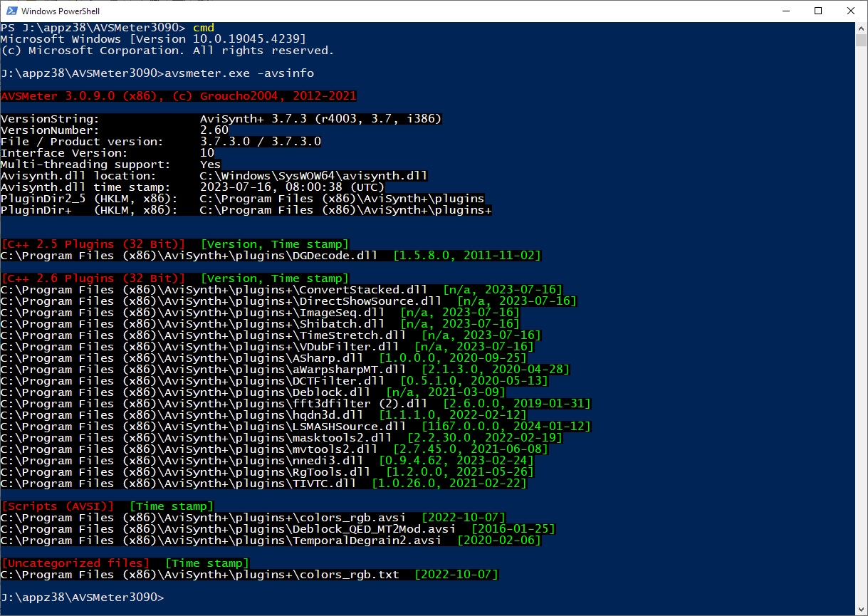This screenshot has width=868, height=616.
Task: Click the scrollbar up arrow
Action: pos(861,28)
